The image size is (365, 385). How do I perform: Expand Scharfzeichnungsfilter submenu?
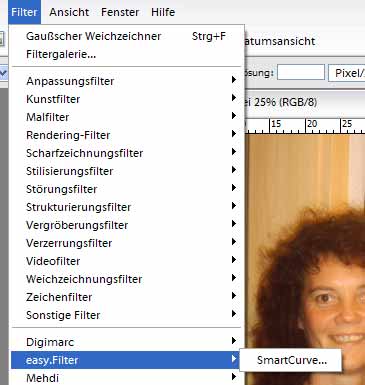(126, 153)
